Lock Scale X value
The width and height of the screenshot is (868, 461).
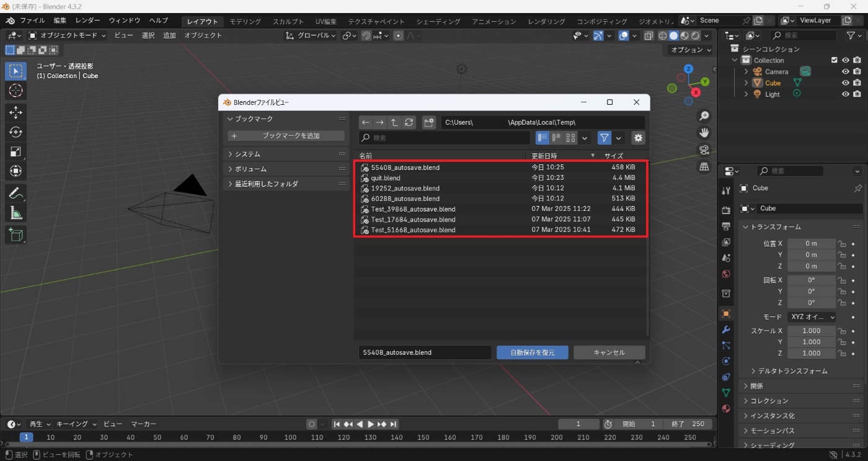[842, 331]
